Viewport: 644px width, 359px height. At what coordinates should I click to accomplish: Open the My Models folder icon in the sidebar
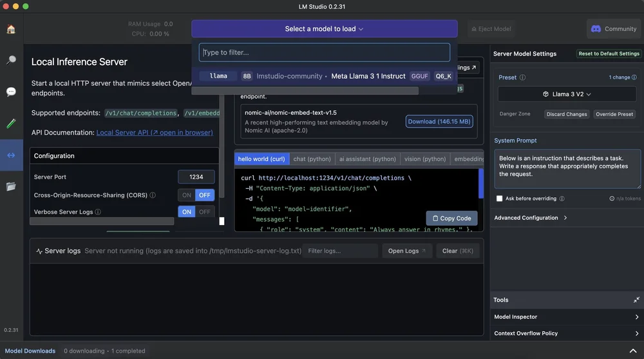[11, 186]
